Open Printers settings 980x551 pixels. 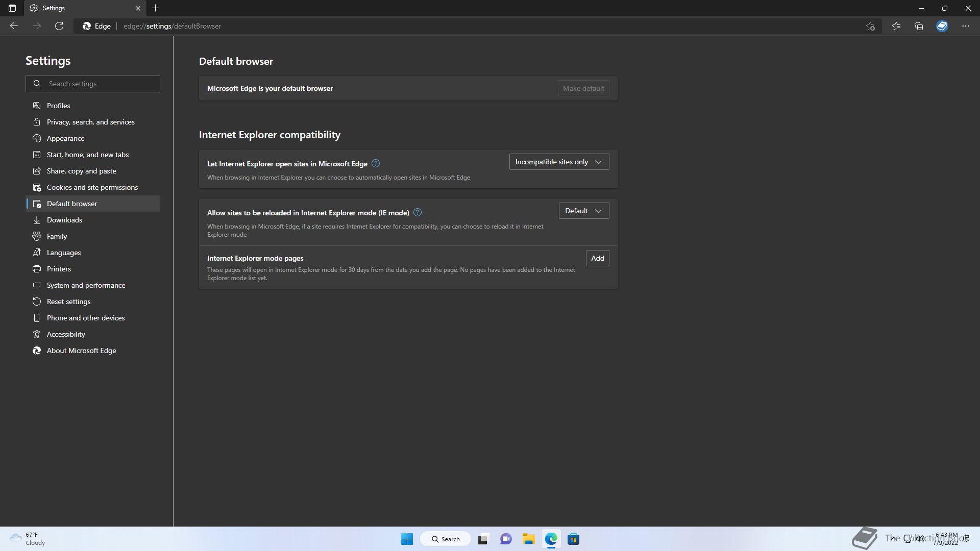click(93, 269)
